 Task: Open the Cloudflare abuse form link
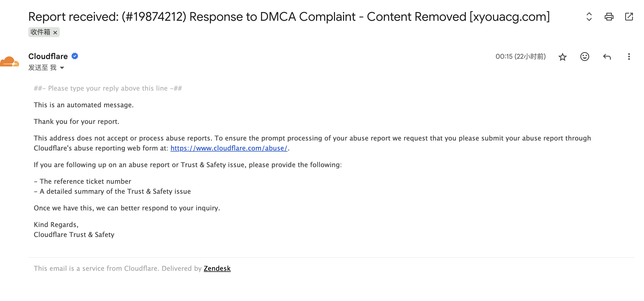click(229, 148)
